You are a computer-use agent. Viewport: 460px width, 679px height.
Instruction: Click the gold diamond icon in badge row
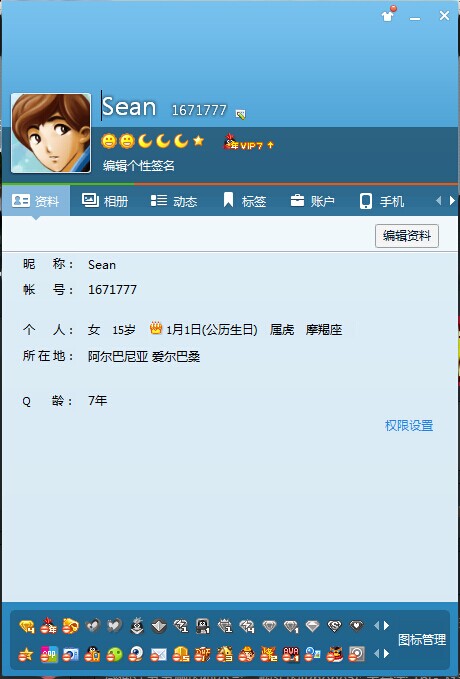point(26,626)
